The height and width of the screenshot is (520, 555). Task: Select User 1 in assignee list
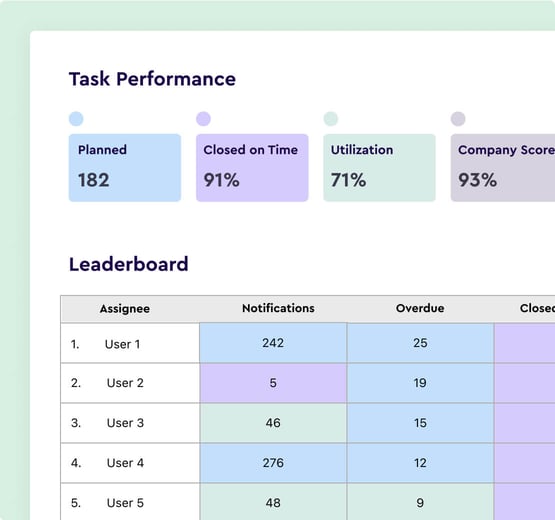[x=122, y=344]
